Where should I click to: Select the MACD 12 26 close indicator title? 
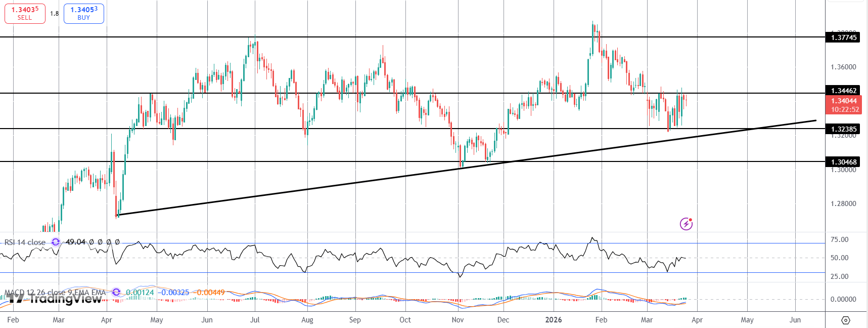click(55, 293)
